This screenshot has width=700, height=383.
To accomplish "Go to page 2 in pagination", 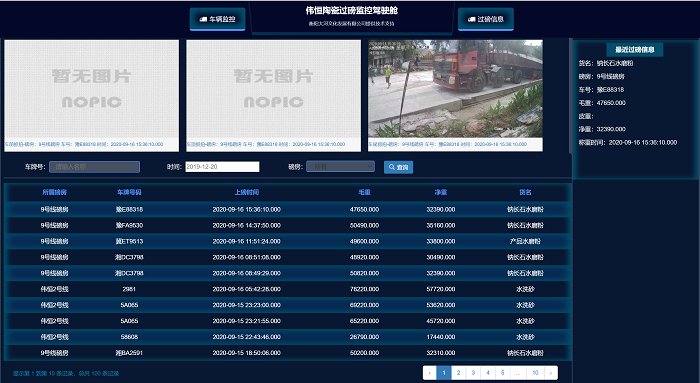I will tap(458, 373).
